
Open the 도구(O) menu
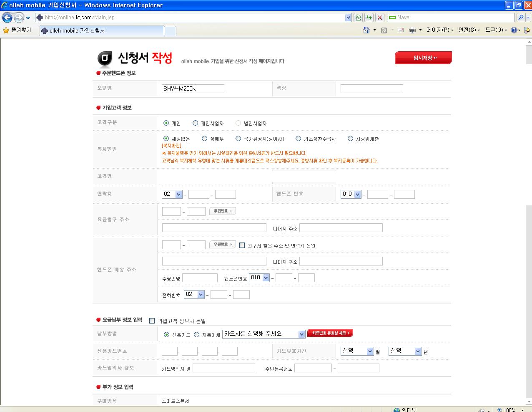tap(496, 30)
